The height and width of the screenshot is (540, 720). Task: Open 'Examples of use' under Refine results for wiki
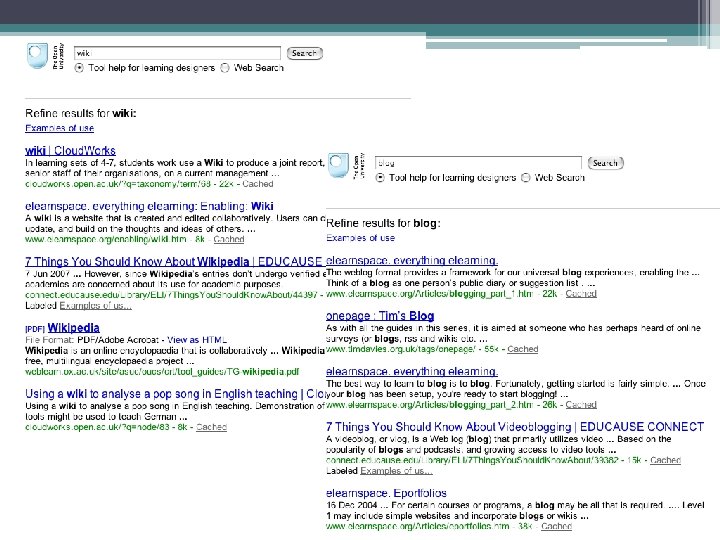pyautogui.click(x=60, y=128)
